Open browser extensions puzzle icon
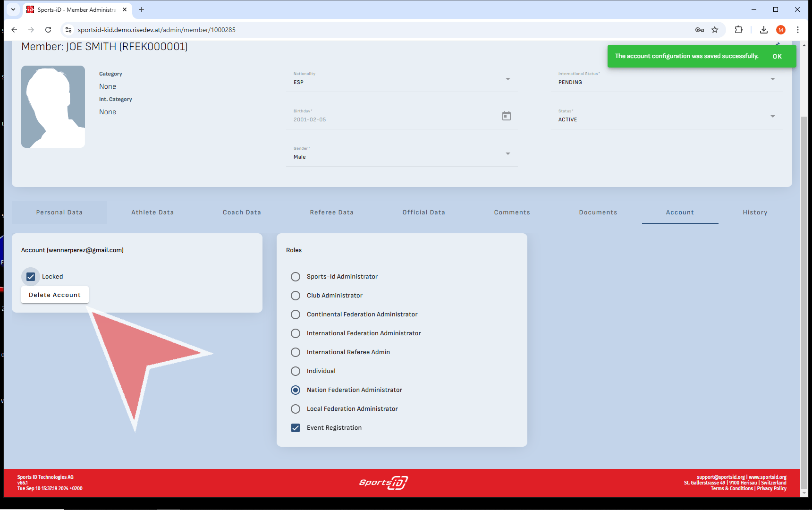Image resolution: width=812 pixels, height=510 pixels. click(739, 30)
